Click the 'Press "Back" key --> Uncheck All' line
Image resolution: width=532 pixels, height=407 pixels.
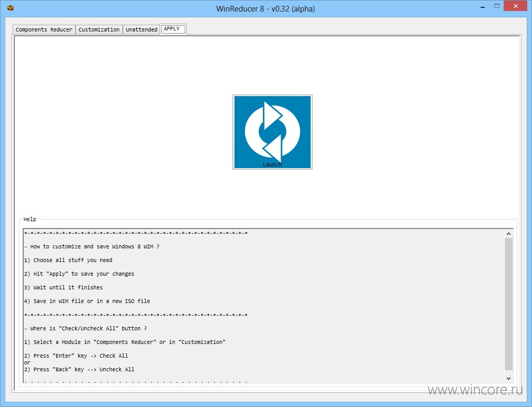pyautogui.click(x=79, y=369)
